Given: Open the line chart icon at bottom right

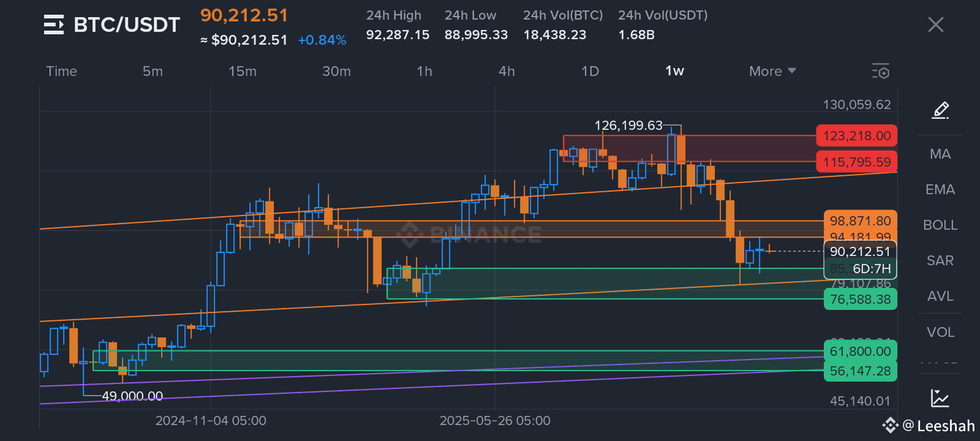Looking at the screenshot, I should 940,398.
